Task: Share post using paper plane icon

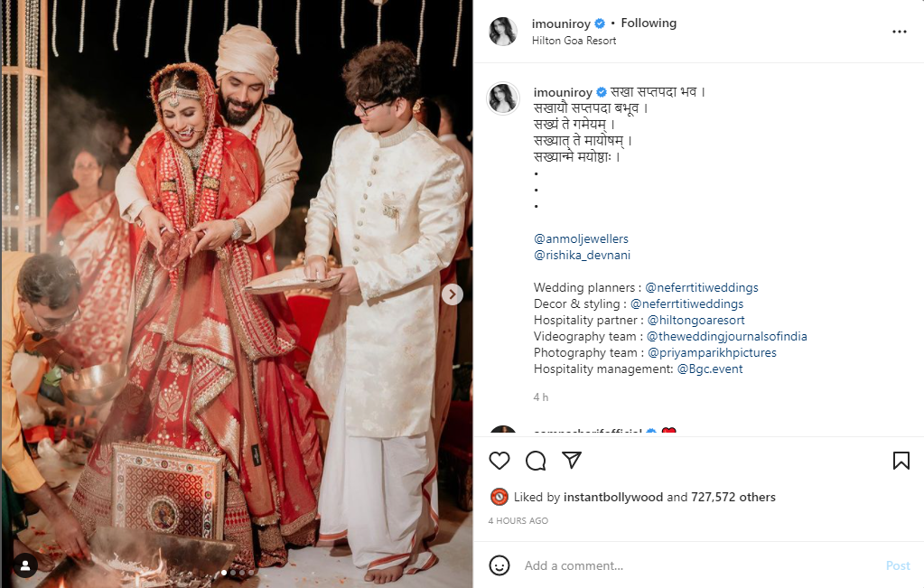Action: (x=572, y=460)
